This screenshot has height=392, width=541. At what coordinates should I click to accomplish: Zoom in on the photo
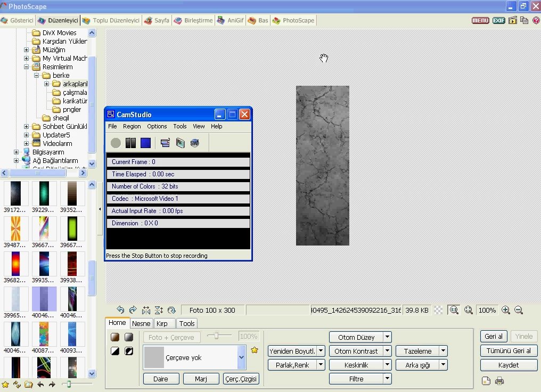click(x=506, y=310)
